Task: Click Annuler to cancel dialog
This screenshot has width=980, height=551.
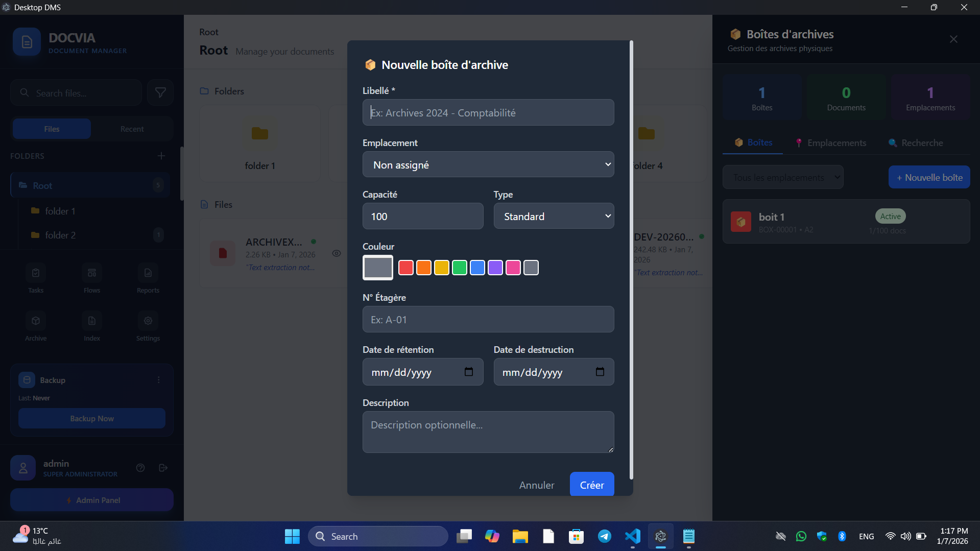Action: (x=537, y=485)
